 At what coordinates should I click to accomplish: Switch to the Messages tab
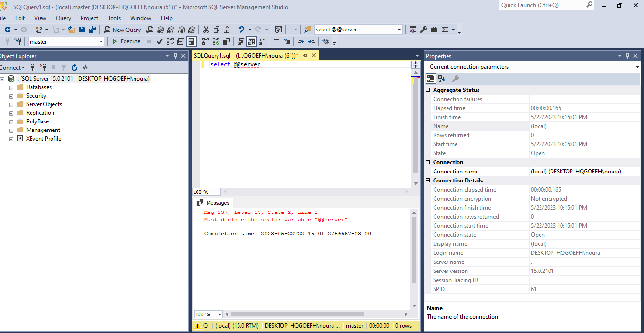click(x=213, y=203)
